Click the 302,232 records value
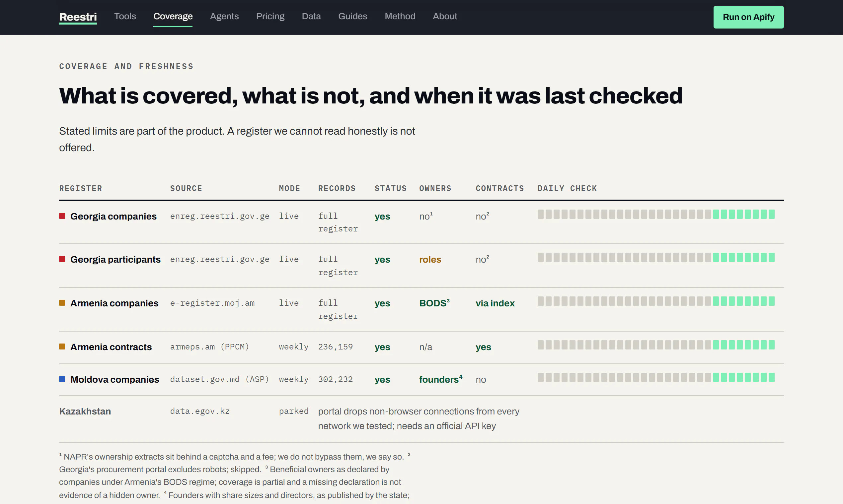The image size is (843, 504). coord(336,379)
